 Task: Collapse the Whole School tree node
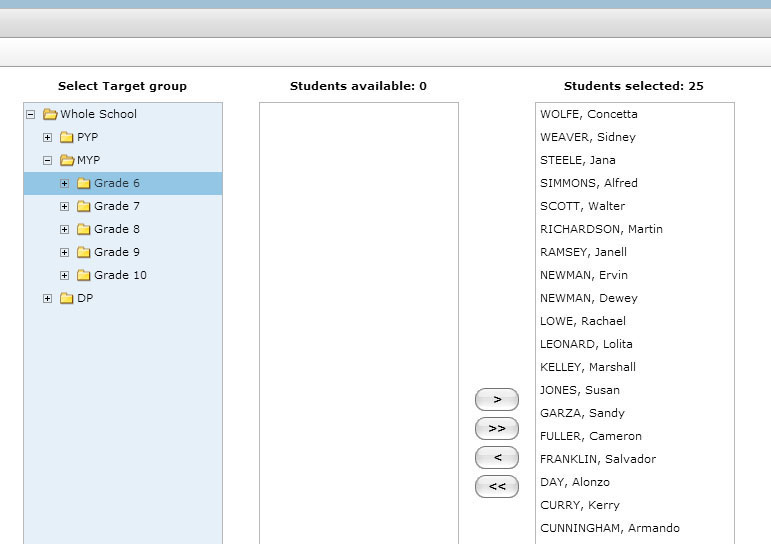click(30, 115)
